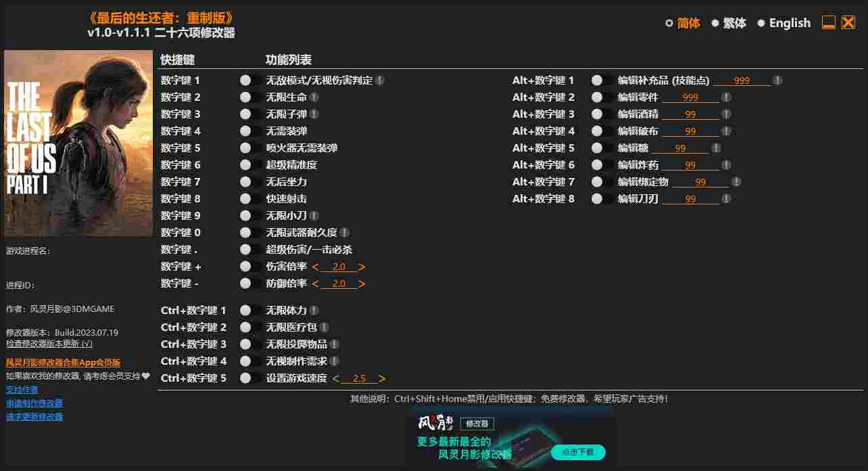Screen dimensions: 868x471
Task: Select the English language option
Action: coord(783,23)
